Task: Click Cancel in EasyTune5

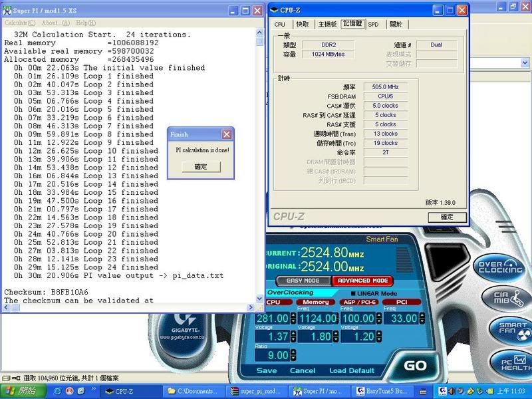Action: coord(303,370)
